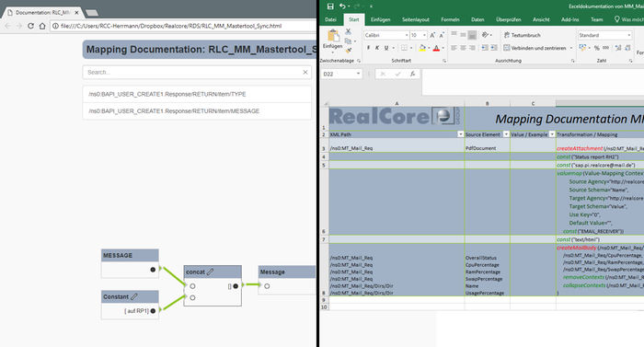Center cell text horizontally
Screen dimensions: 644x347
click(463, 48)
